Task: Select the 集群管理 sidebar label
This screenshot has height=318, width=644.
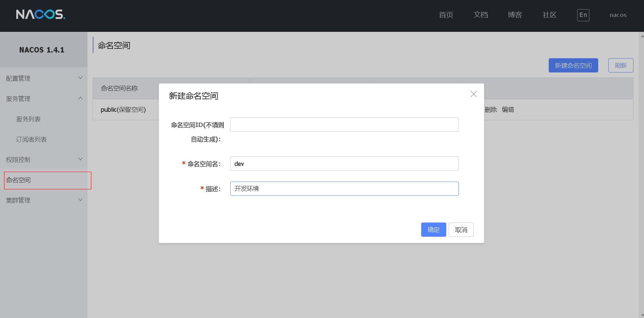Action: pyautogui.click(x=18, y=200)
